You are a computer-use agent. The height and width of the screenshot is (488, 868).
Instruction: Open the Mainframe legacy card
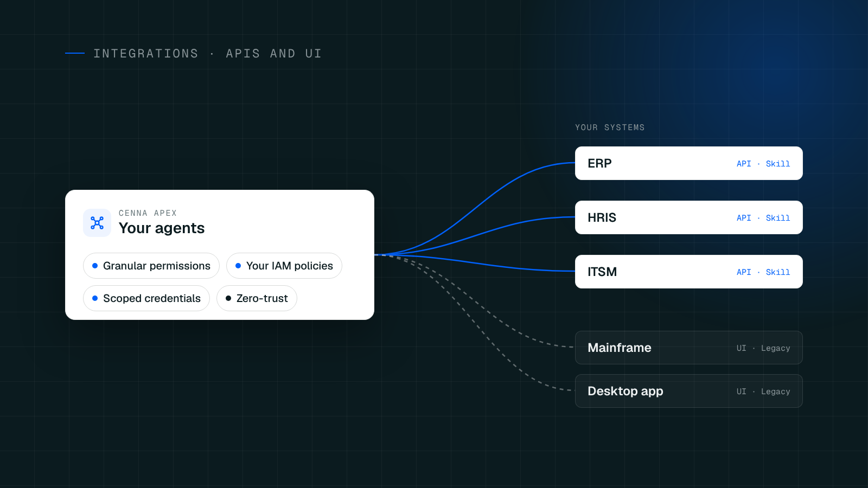689,348
